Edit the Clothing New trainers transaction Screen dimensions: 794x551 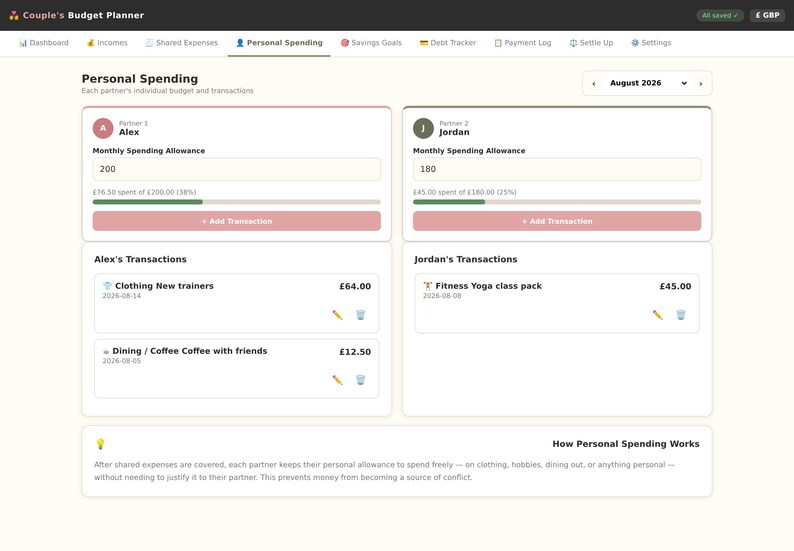pos(337,315)
